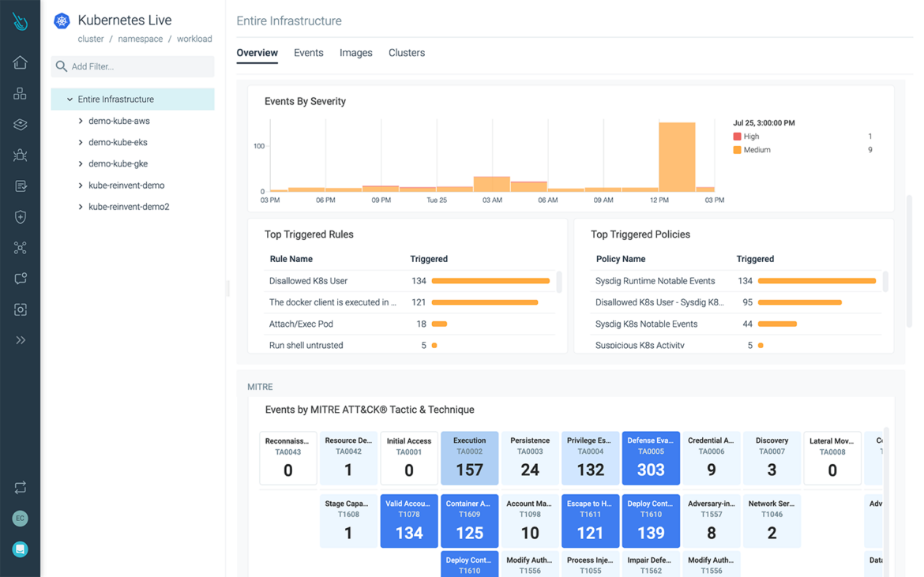Select the Execution TA0002 tactic card

pyautogui.click(x=470, y=458)
